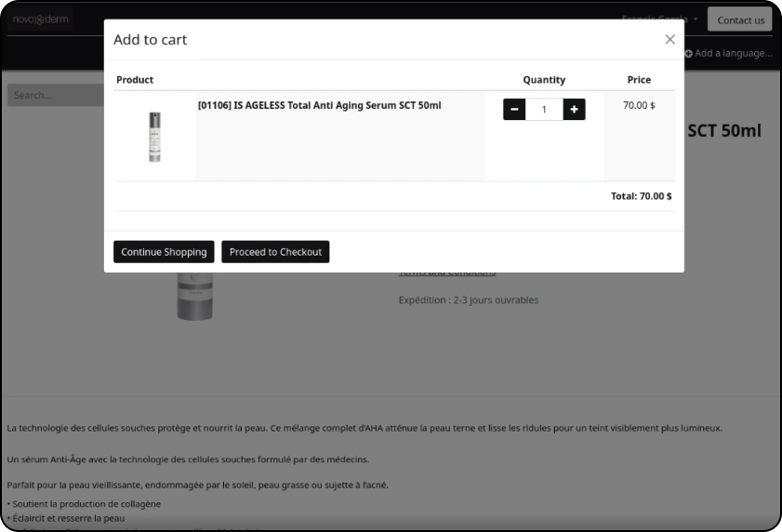The height and width of the screenshot is (532, 782).
Task: Click the Add to cart dialog title
Action: pos(150,39)
